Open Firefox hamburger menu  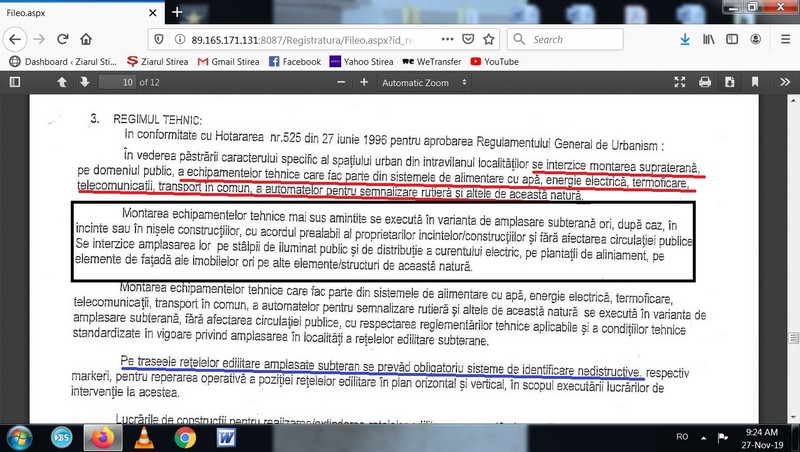pos(783,40)
